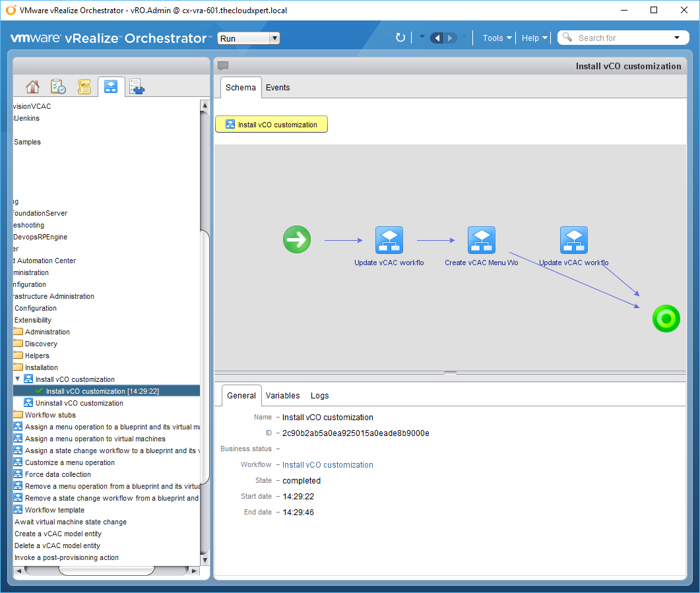Open the Home view icon
The width and height of the screenshot is (700, 593).
32,87
